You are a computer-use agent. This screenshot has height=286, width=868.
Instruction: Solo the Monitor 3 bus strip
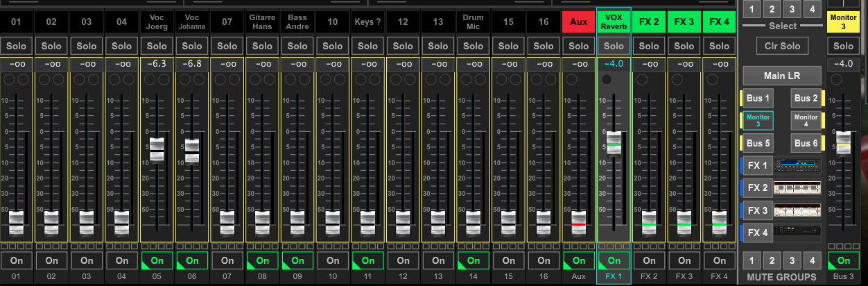(x=843, y=46)
